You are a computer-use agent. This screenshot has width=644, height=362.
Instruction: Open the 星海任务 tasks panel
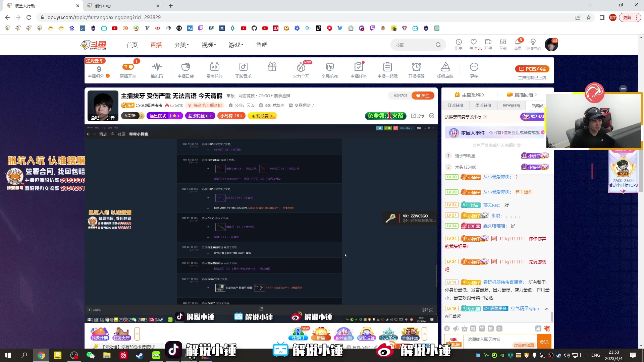tap(215, 70)
